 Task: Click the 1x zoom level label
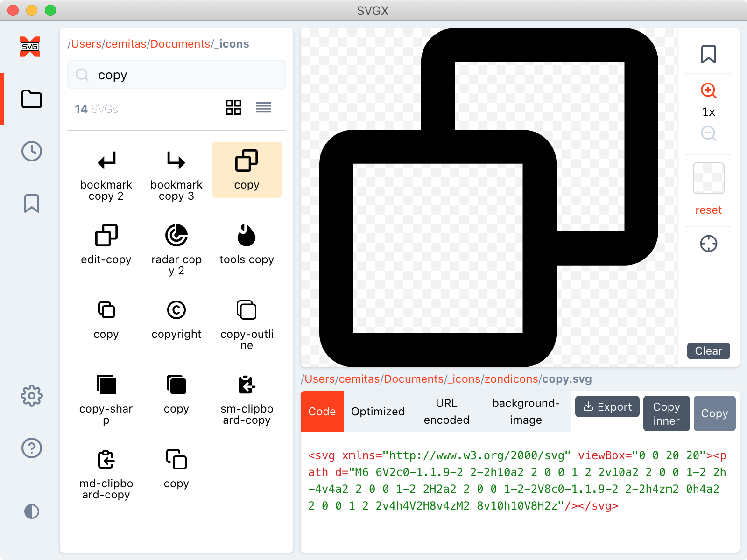709,112
